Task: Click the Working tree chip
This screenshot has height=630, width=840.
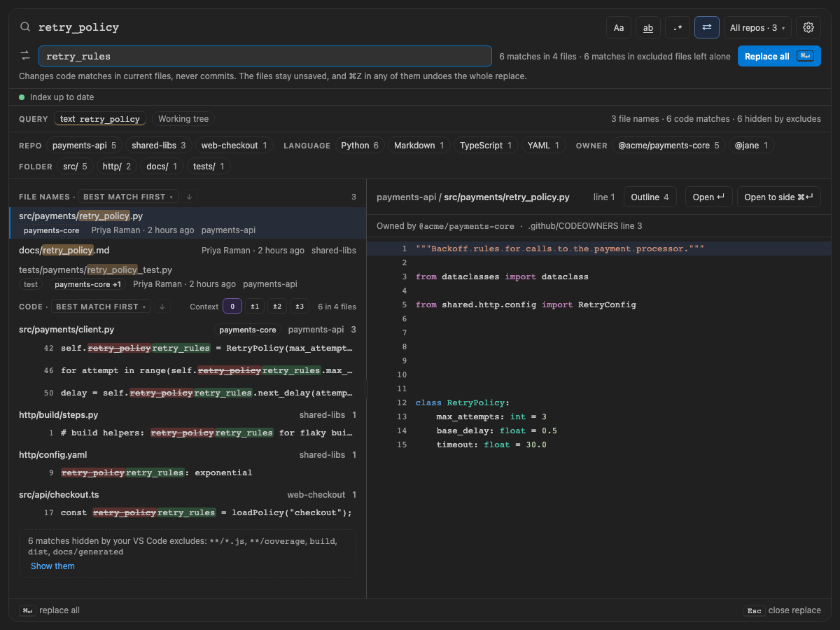Action: (183, 119)
